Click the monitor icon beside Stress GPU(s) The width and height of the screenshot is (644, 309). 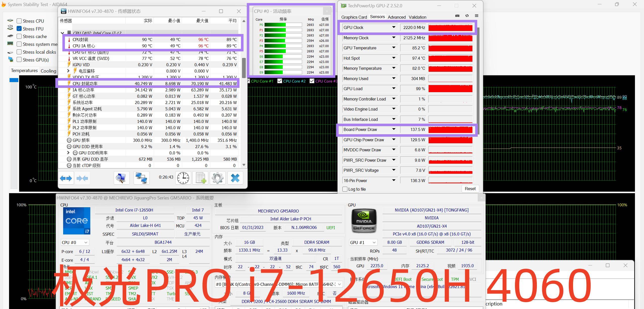pyautogui.click(x=11, y=59)
